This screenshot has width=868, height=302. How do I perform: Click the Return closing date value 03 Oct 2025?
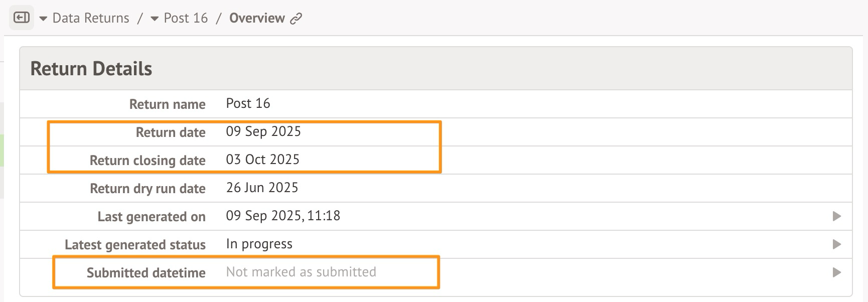(262, 160)
